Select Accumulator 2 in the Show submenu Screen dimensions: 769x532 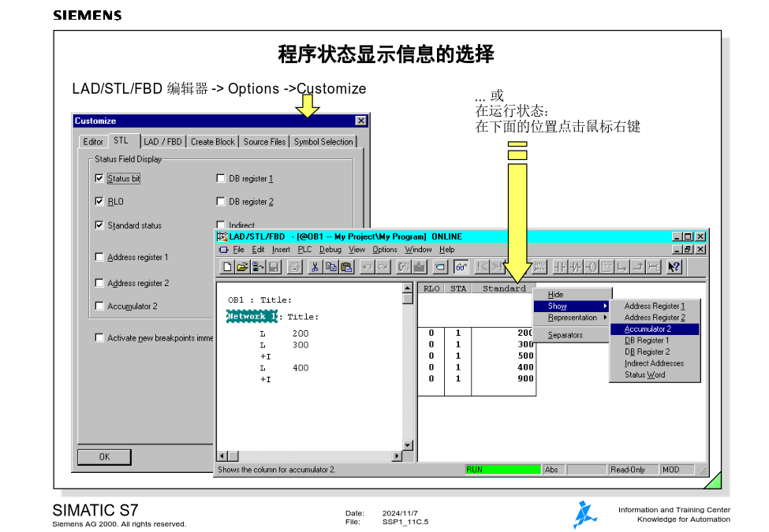pos(655,329)
